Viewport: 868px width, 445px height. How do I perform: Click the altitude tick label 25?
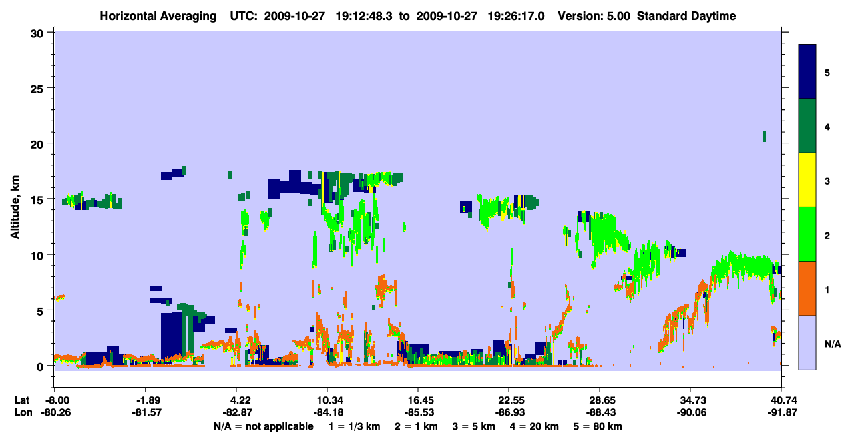pos(39,88)
